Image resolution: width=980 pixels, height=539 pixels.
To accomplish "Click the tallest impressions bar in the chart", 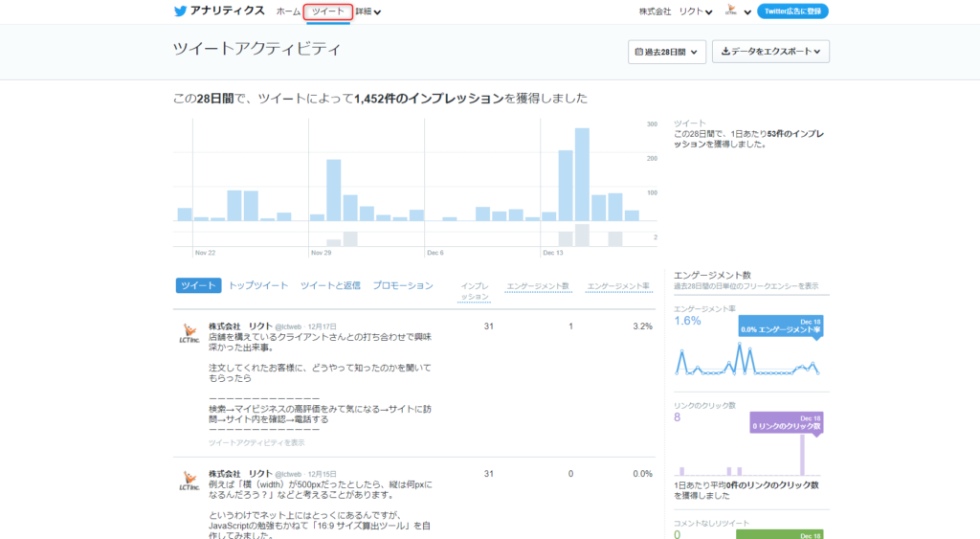I will [x=582, y=174].
